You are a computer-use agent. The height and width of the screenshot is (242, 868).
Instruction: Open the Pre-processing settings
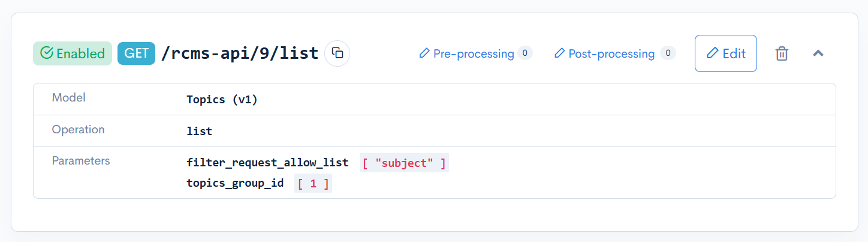coord(466,53)
